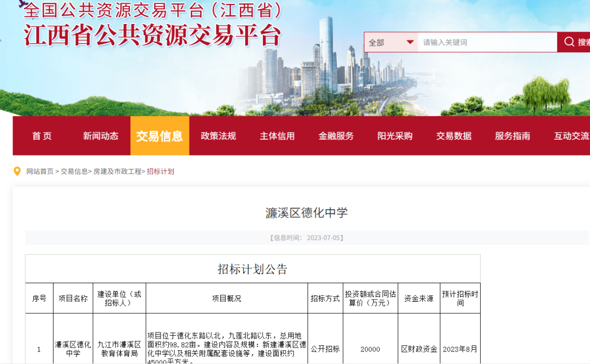Image resolution: width=590 pixels, height=364 pixels.
Task: Open the 全部 category dropdown
Action: [x=391, y=42]
